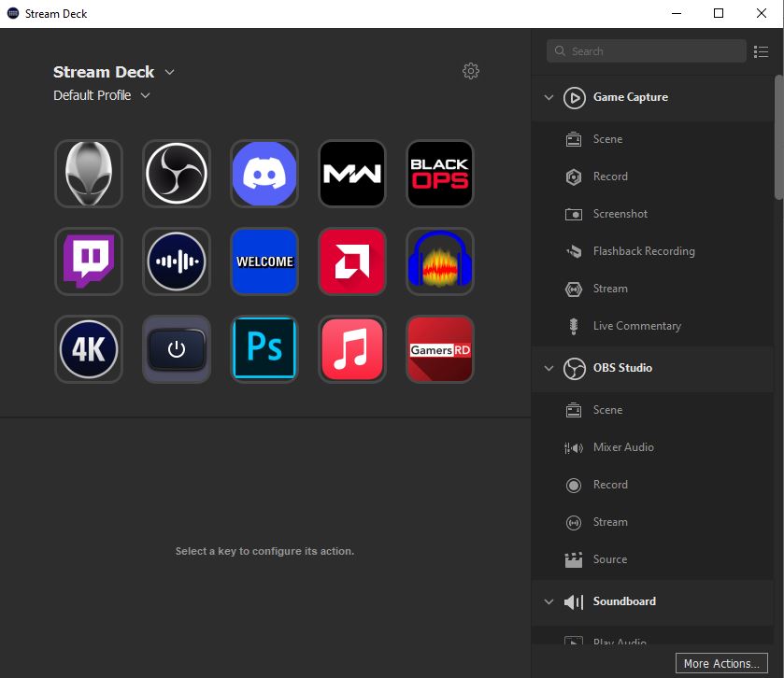Open the Stream Deck device dropdown
The image size is (784, 678).
pos(169,72)
